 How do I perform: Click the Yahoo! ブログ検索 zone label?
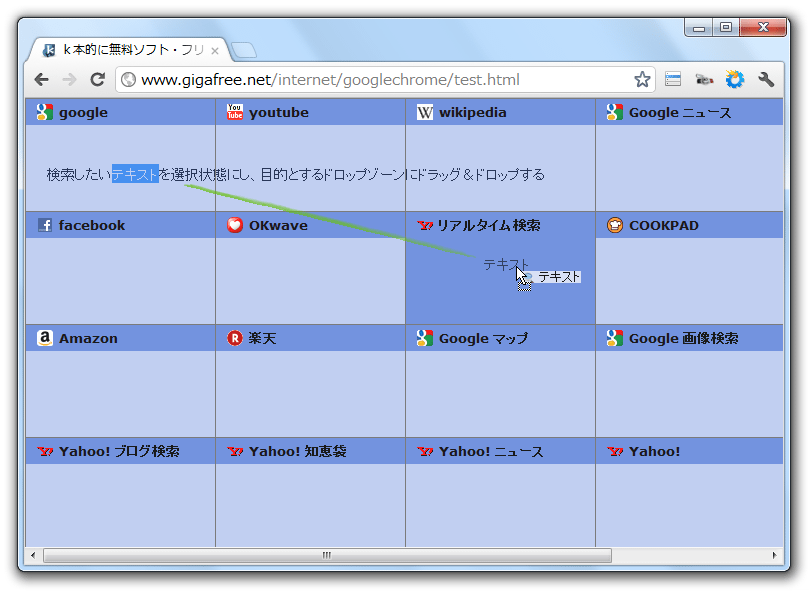click(x=119, y=451)
